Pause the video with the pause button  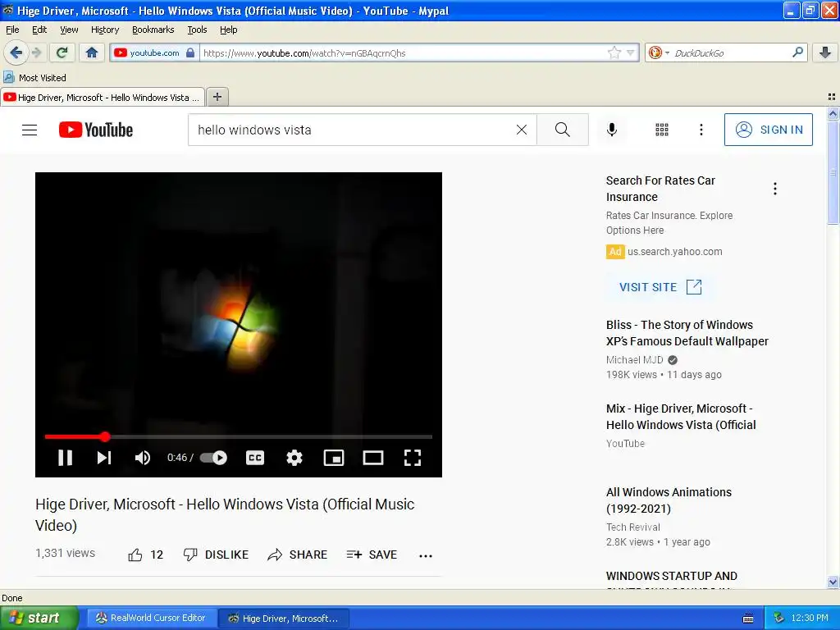coord(66,458)
